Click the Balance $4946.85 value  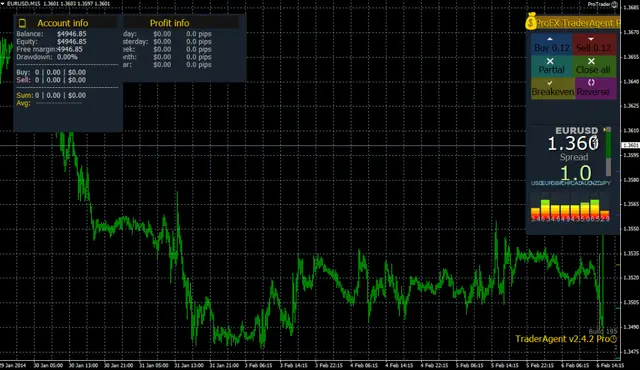[x=72, y=34]
